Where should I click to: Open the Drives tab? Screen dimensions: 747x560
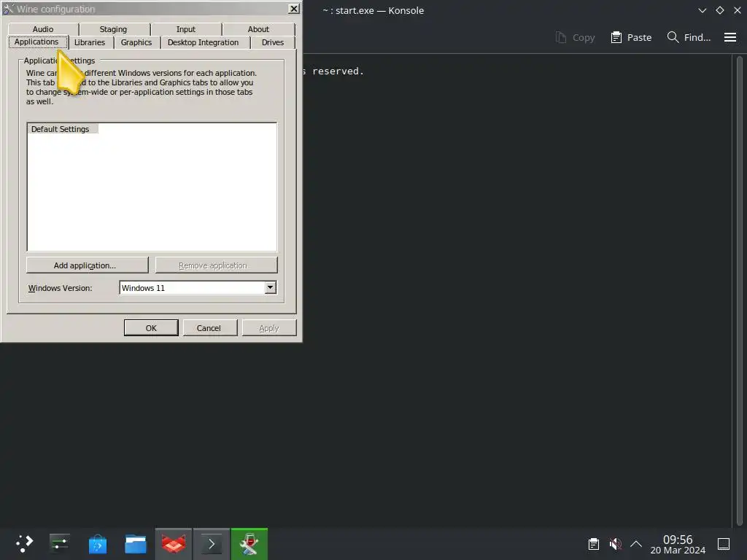pos(273,42)
